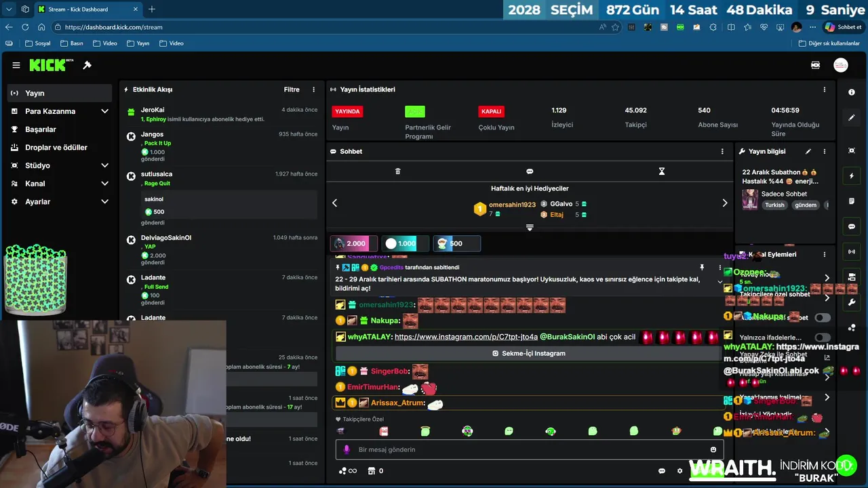
Task: Click the 500 blue gift progress bar
Action: click(x=456, y=243)
